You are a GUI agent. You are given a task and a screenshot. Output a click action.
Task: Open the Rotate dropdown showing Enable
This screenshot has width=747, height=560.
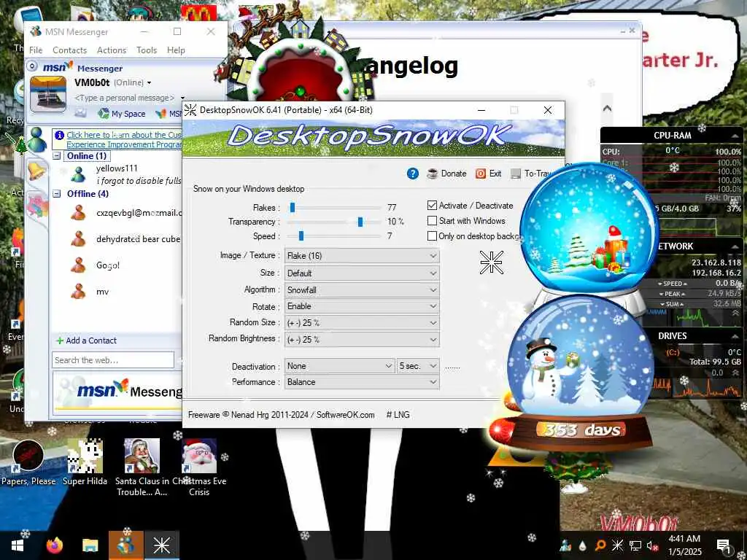[362, 306]
